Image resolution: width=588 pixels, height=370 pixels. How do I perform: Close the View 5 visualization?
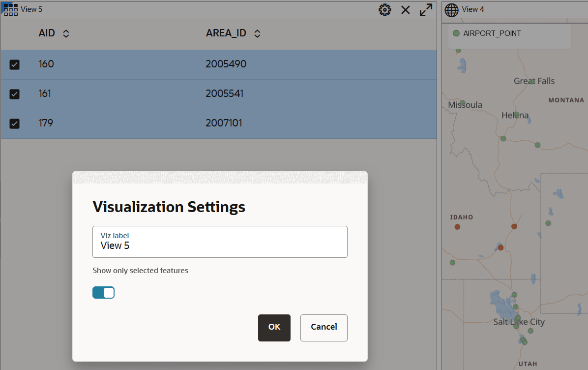coord(405,9)
